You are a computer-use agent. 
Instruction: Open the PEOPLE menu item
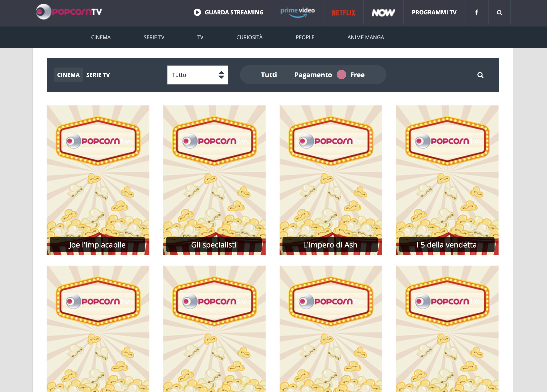(305, 37)
